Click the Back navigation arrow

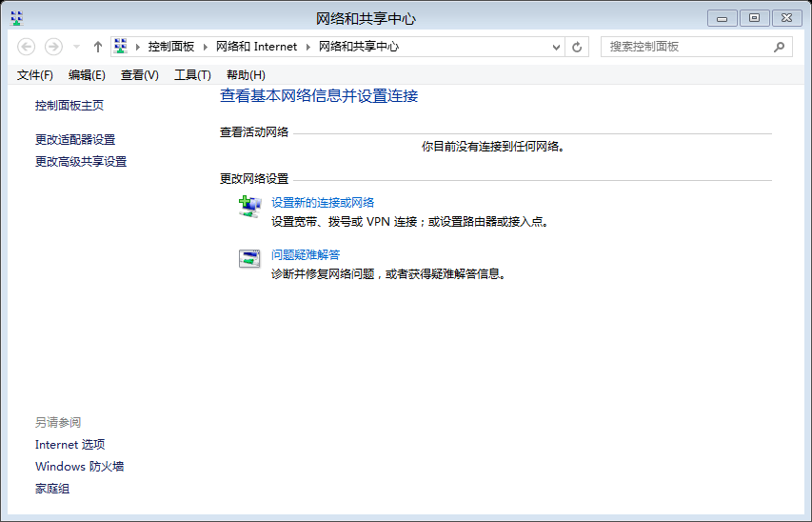[x=27, y=47]
